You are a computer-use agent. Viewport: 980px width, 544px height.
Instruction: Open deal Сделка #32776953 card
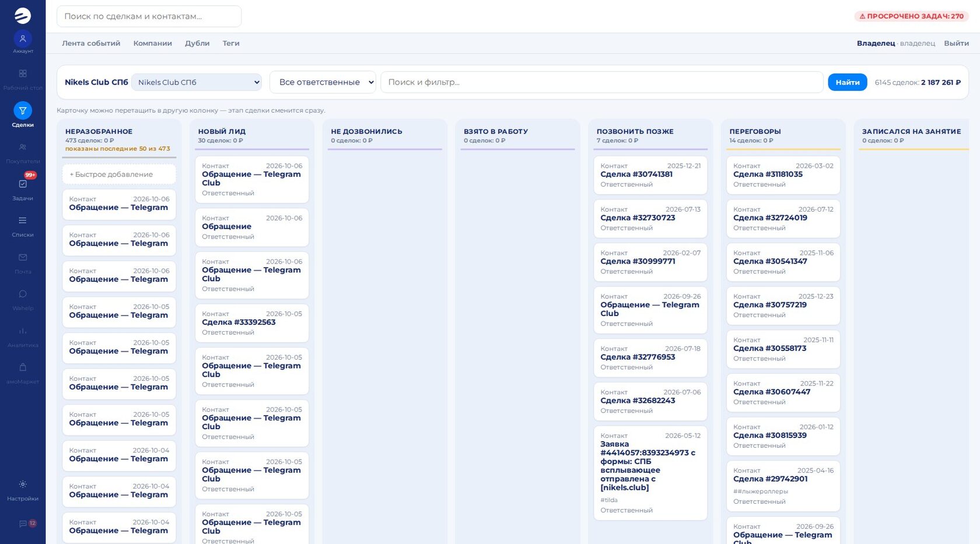[650, 358]
